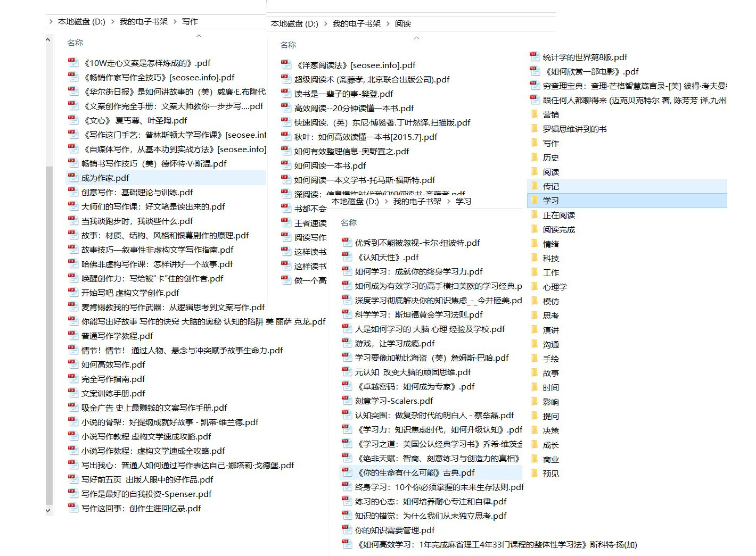Click PDF icon of 读书是一辈子的事-樊登.pdf
Image resolution: width=756 pixels, height=556 pixels.
(286, 94)
